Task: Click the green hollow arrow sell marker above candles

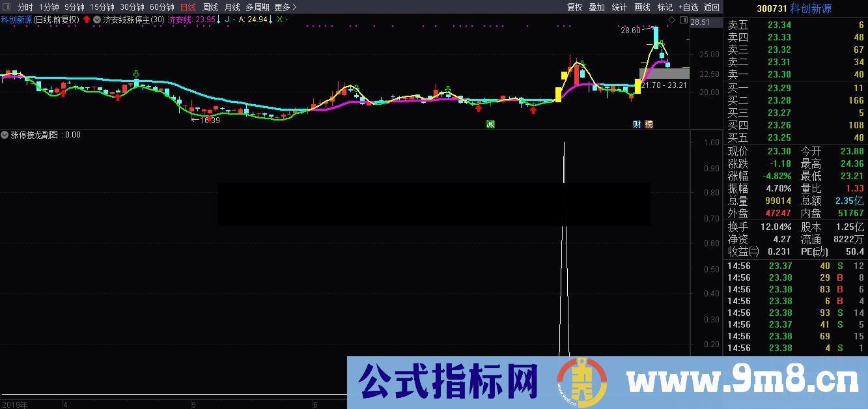Action: tap(135, 73)
